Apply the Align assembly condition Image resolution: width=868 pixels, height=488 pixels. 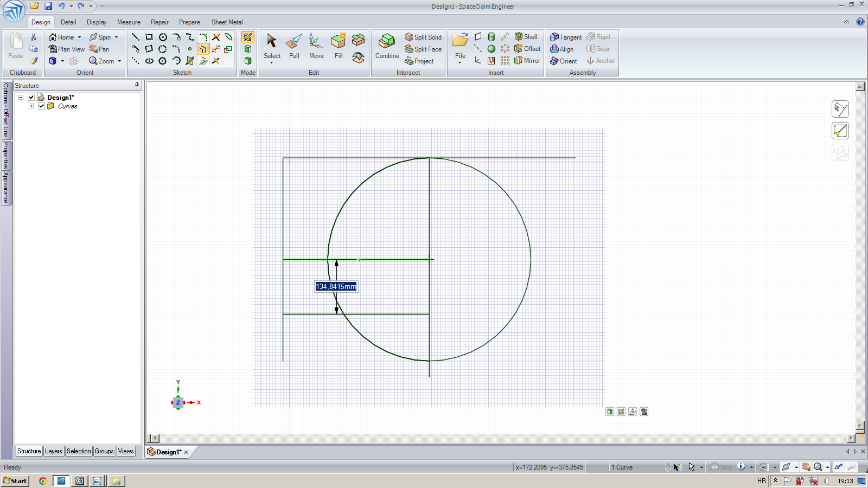point(561,49)
